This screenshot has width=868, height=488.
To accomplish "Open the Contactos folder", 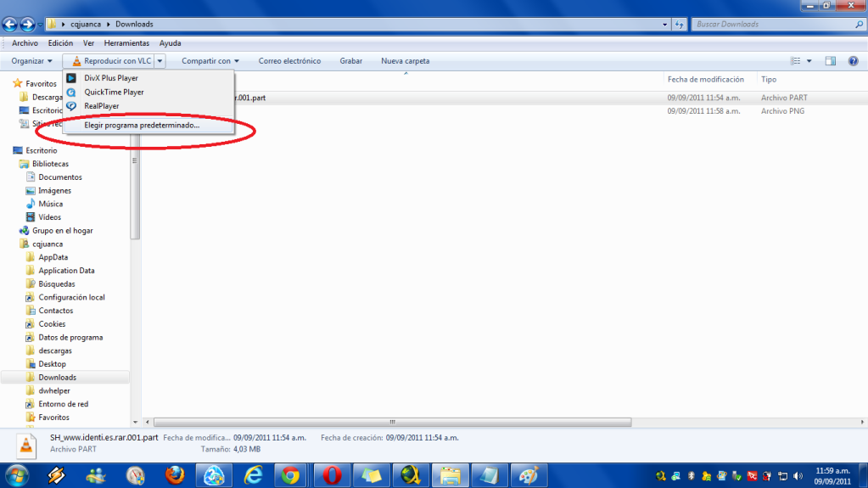I will point(49,310).
